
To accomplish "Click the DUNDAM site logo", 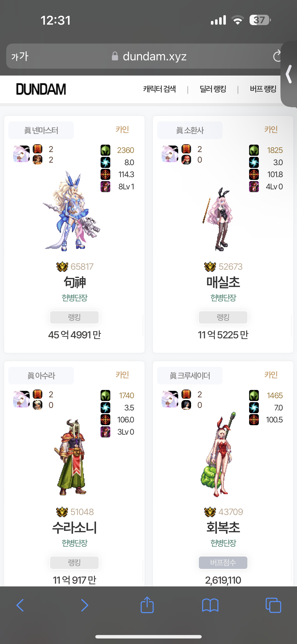I will click(x=41, y=89).
